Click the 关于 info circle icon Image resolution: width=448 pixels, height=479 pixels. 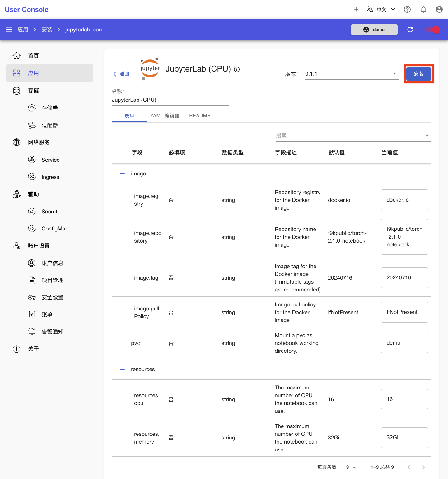(16, 349)
